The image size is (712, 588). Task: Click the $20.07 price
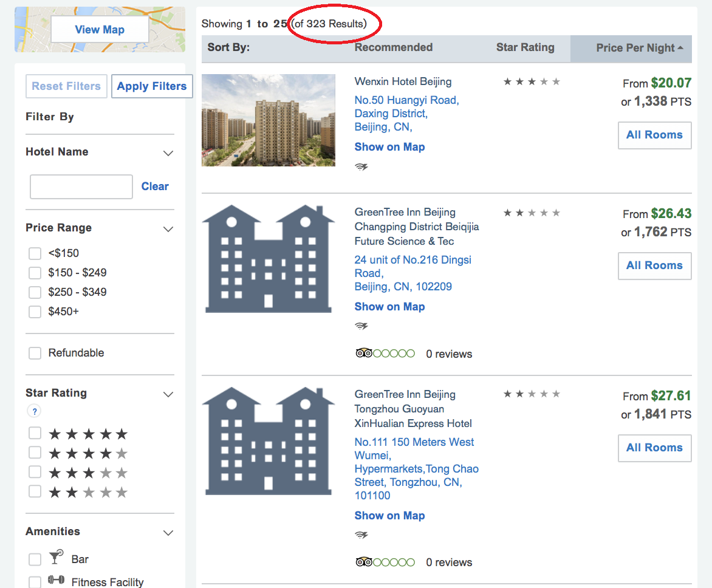click(x=671, y=83)
